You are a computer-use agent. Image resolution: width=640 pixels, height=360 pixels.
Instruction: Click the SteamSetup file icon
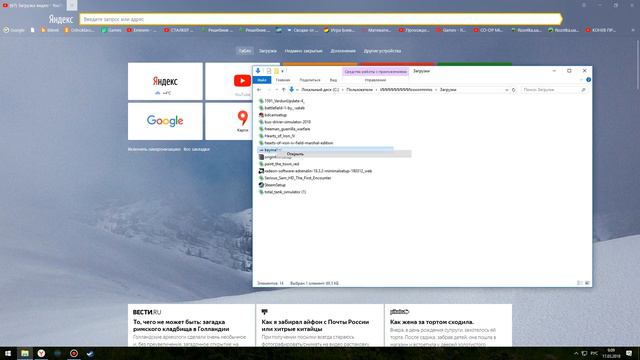tap(261, 185)
